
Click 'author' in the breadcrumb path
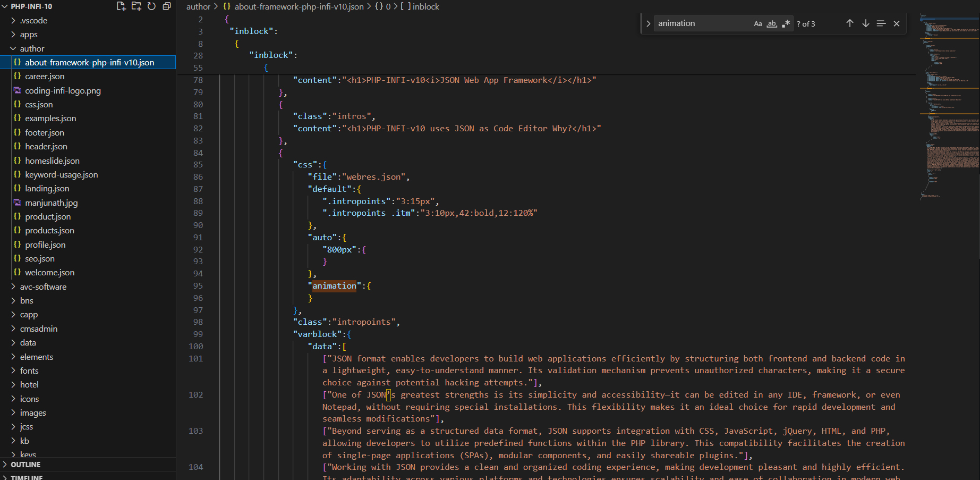pos(198,6)
